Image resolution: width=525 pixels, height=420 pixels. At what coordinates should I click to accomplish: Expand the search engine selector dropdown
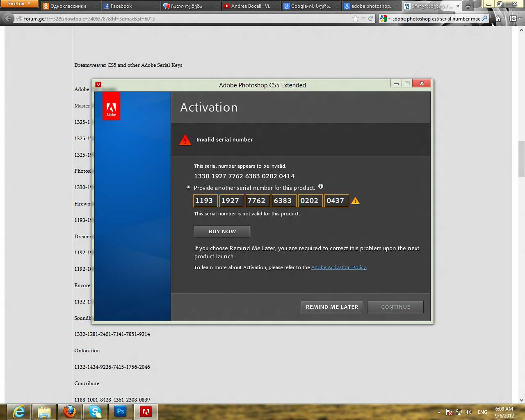385,18
